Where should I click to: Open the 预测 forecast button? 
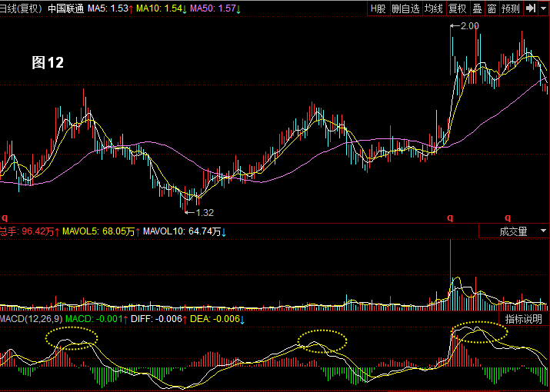511,8
